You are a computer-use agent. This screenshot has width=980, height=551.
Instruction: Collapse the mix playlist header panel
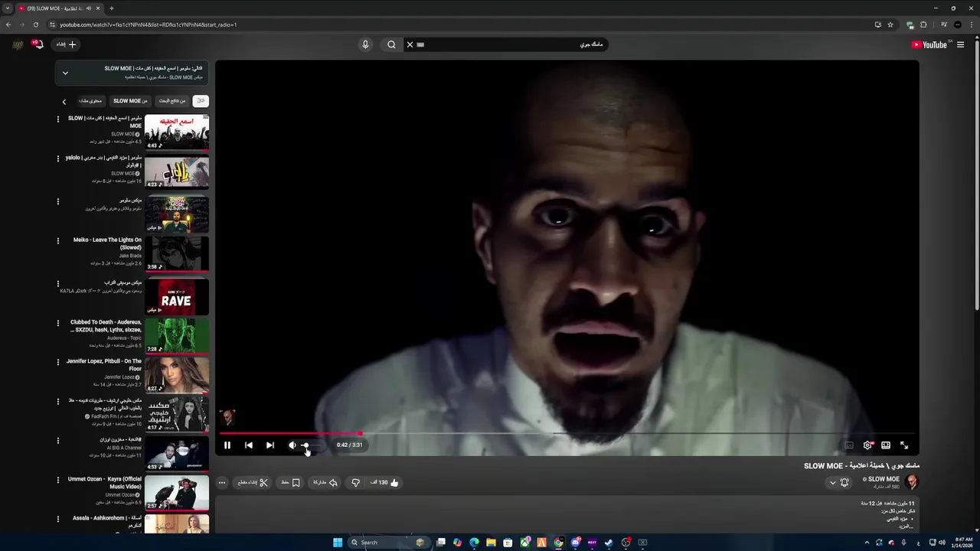tap(65, 73)
